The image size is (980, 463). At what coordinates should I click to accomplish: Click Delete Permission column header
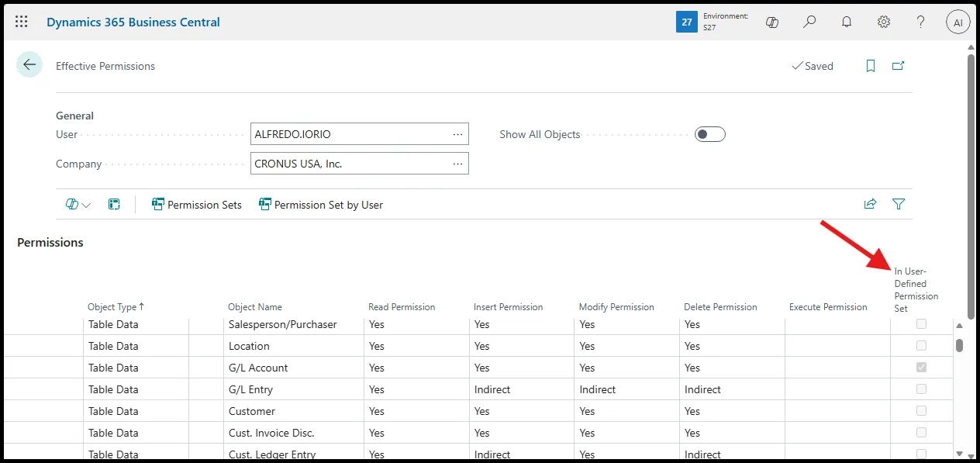[720, 307]
